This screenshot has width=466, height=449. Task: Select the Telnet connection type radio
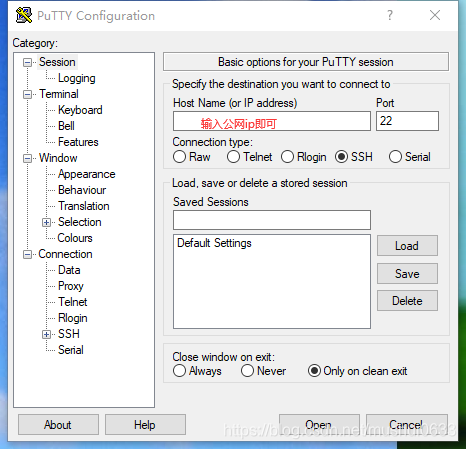tap(233, 157)
